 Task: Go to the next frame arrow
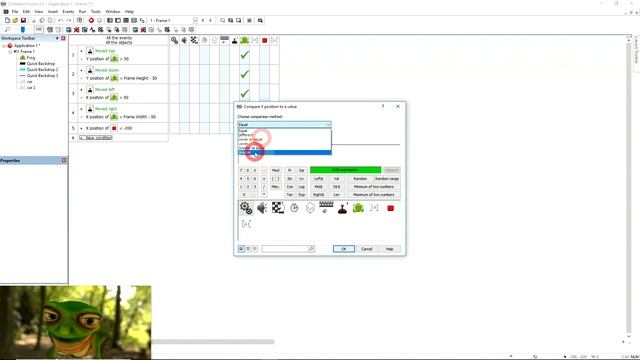tap(210, 20)
